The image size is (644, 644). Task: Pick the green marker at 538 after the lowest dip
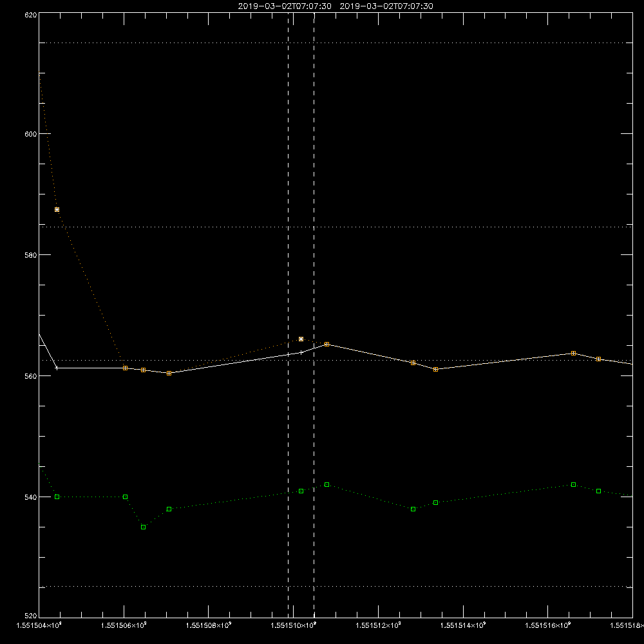169,509
